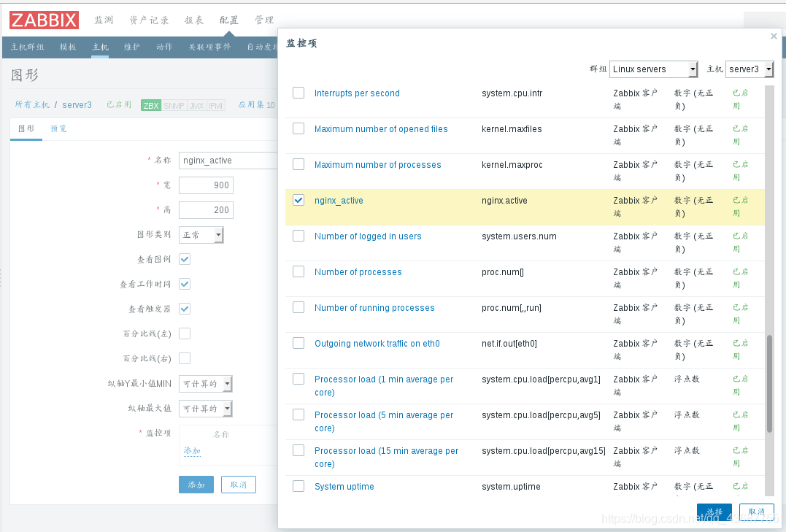Click the 宽 width input field
This screenshot has width=786, height=532.
[206, 185]
